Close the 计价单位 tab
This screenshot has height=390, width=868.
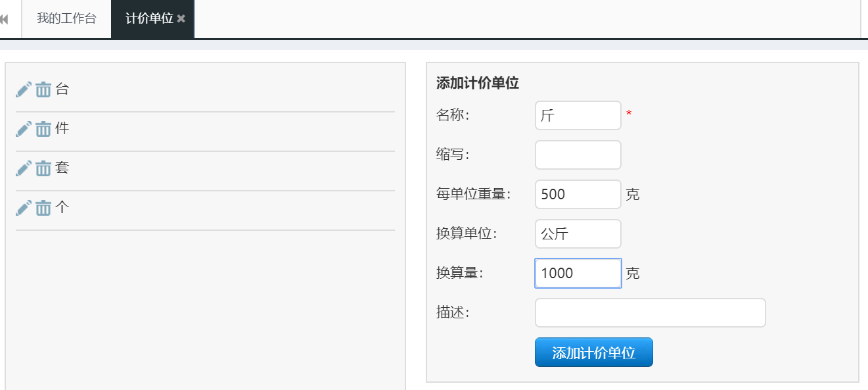(181, 18)
